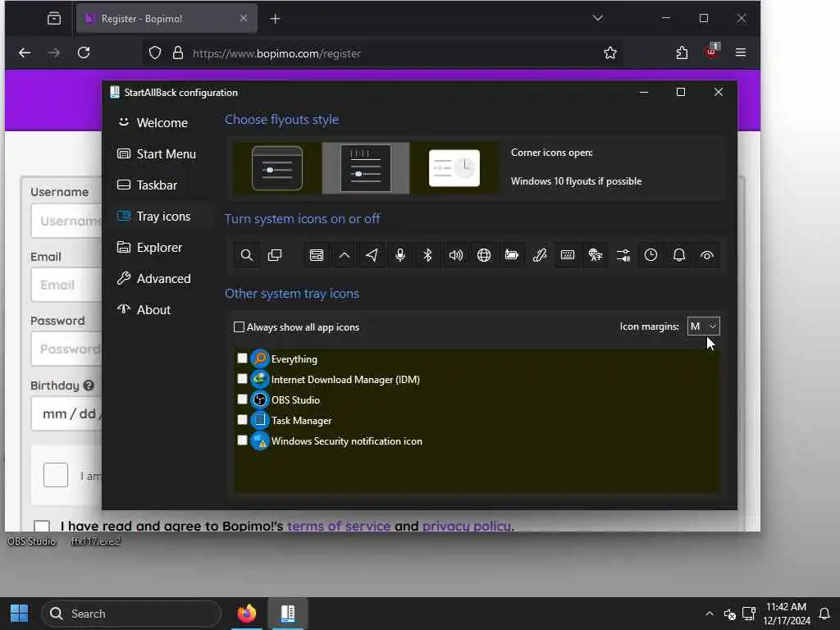Click the taskbar Search box
840x630 pixels.
pyautogui.click(x=131, y=614)
